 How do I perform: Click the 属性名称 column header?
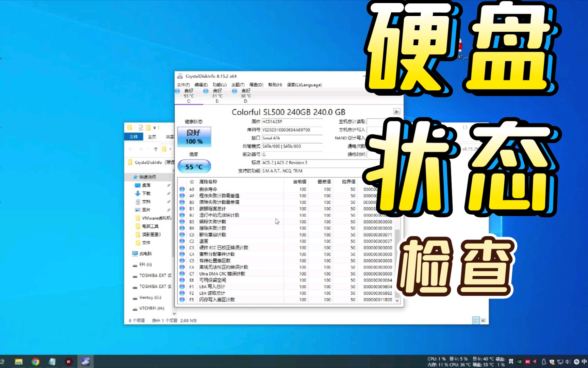click(240, 182)
